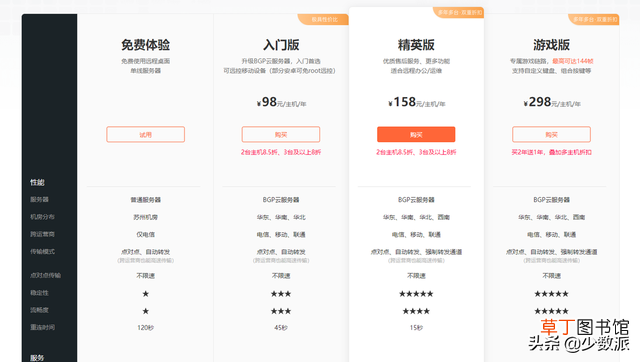640x362 pixels.
Task: Click the 传输模式 row label in sidebar
Action: (x=42, y=251)
